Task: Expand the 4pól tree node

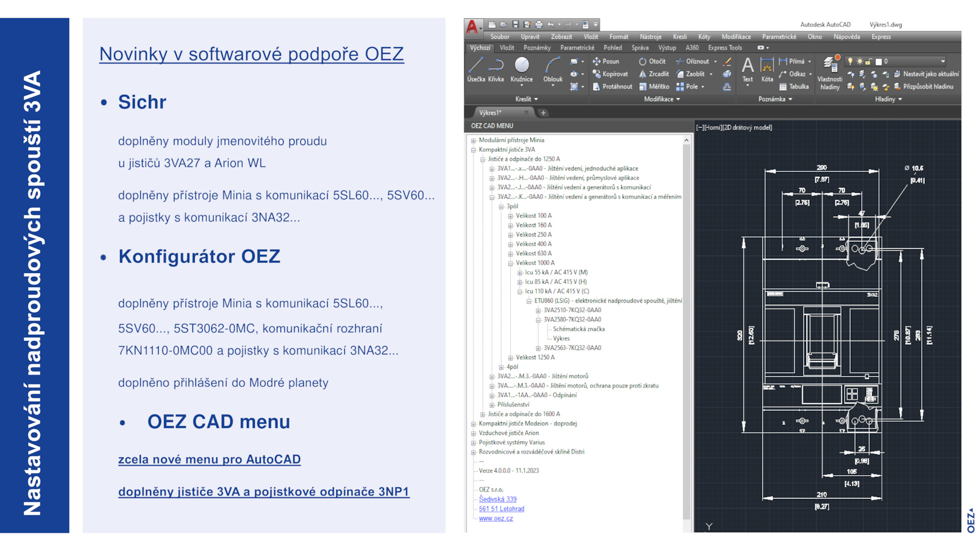Action: [501, 367]
